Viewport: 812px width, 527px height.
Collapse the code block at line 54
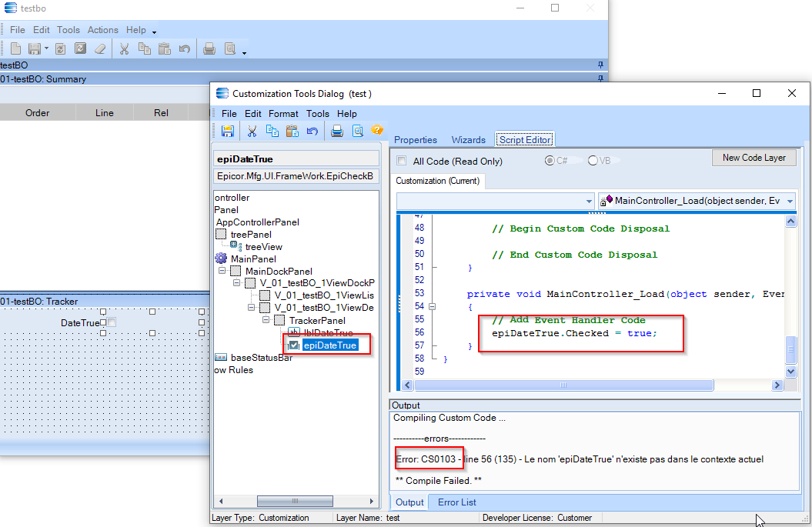pyautogui.click(x=433, y=306)
